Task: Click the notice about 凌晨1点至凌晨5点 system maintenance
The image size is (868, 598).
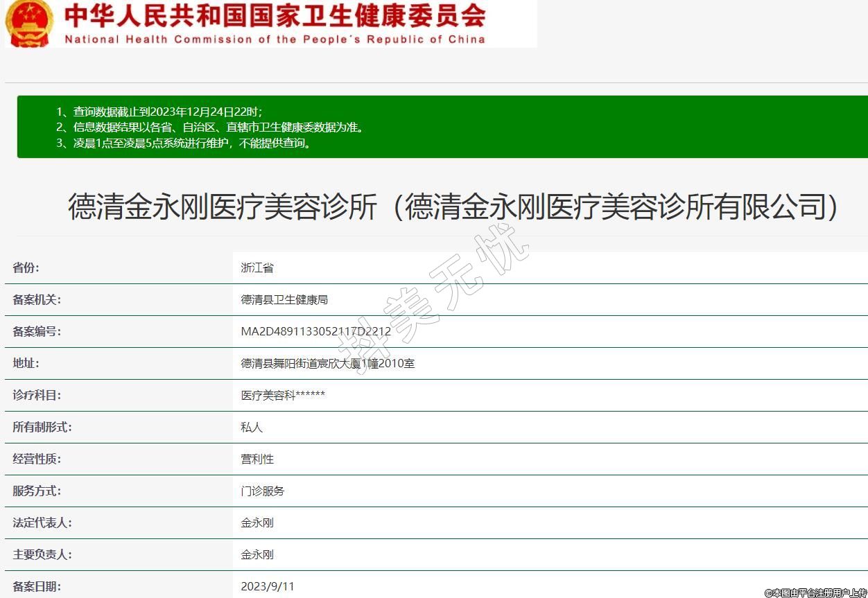Action: (x=184, y=143)
